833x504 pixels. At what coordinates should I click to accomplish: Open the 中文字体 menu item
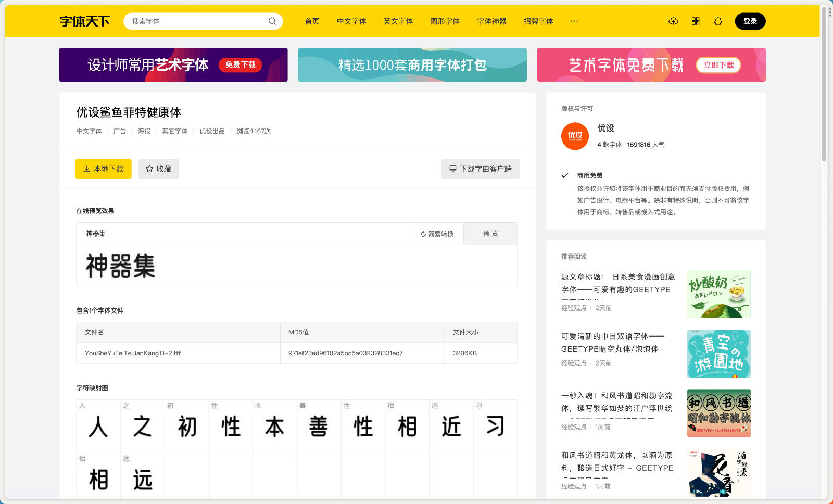351,21
